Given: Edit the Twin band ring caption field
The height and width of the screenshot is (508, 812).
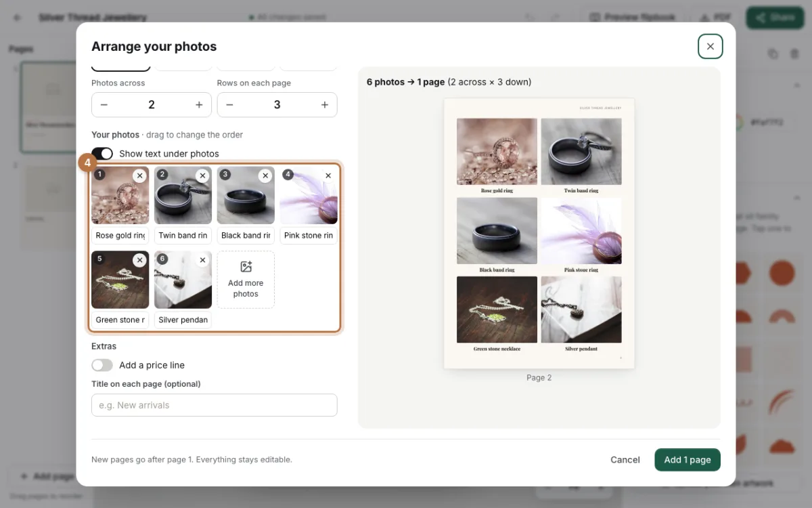Looking at the screenshot, I should coord(183,236).
